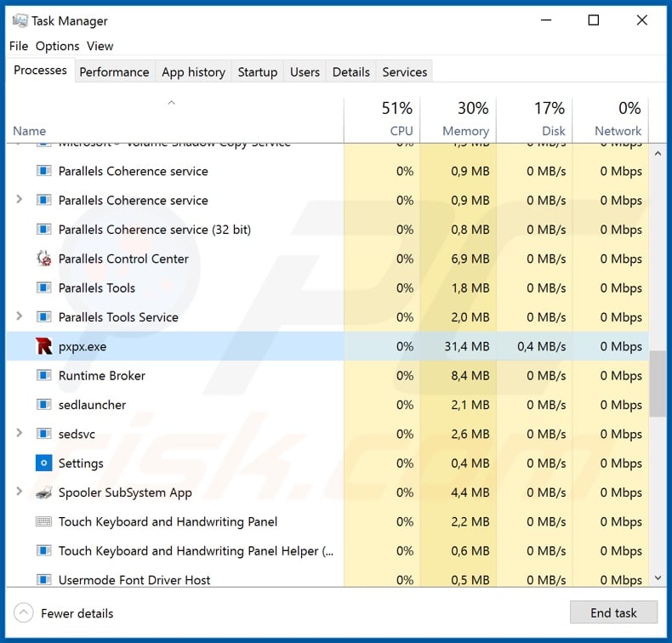The height and width of the screenshot is (643, 672).
Task: Click the Parallels Tools process icon
Action: click(x=43, y=287)
